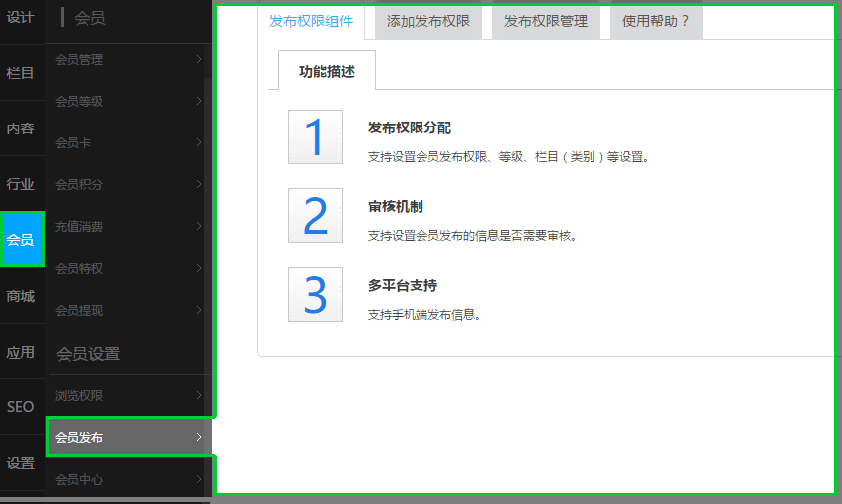
Task: Open the 会员积分 sidebar entry
Action: tap(128, 185)
